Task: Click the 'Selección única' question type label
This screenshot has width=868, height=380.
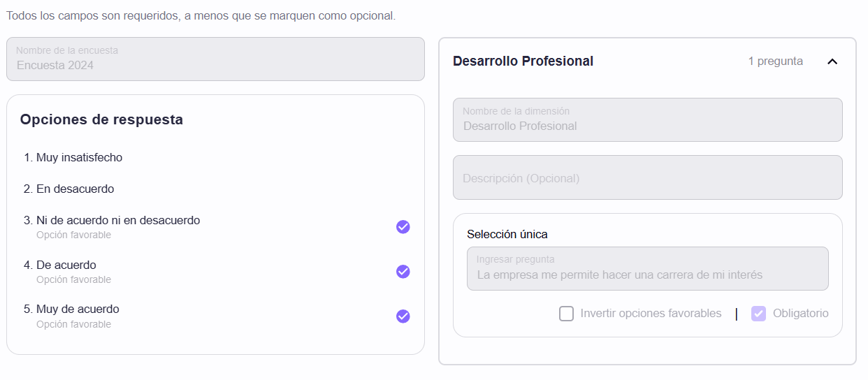Action: [x=507, y=235]
